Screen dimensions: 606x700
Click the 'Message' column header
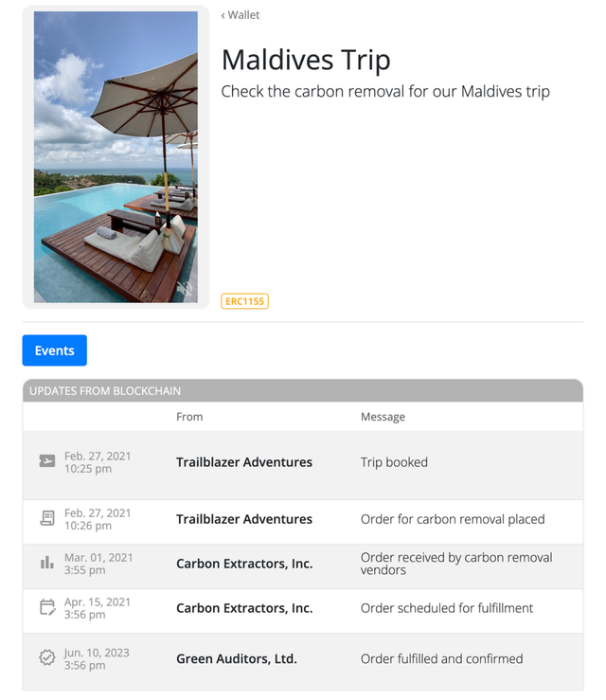383,417
